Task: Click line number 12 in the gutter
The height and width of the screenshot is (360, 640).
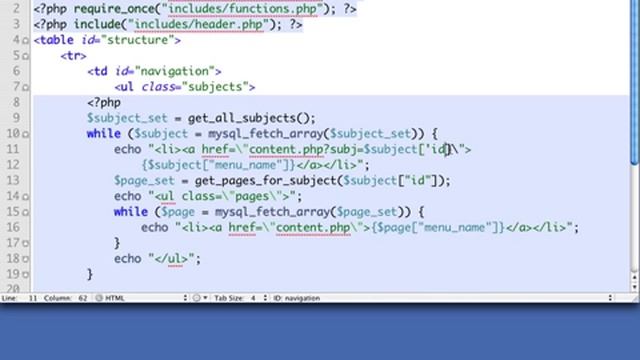Action: tap(13, 165)
